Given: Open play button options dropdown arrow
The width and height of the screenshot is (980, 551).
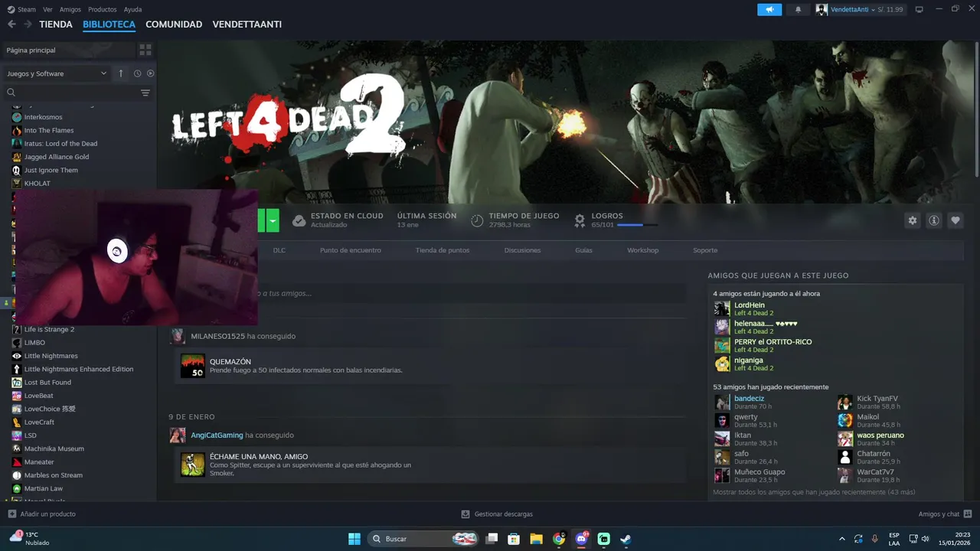Looking at the screenshot, I should coord(273,220).
